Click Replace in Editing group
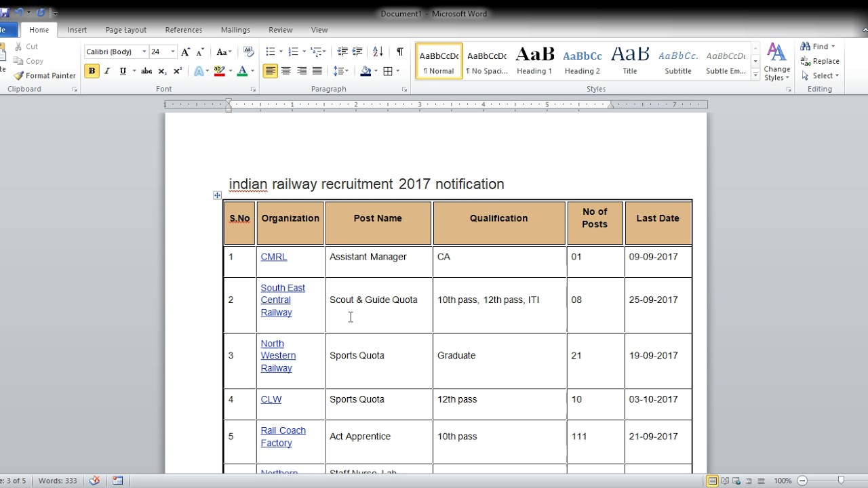The height and width of the screenshot is (488, 868). click(x=820, y=61)
